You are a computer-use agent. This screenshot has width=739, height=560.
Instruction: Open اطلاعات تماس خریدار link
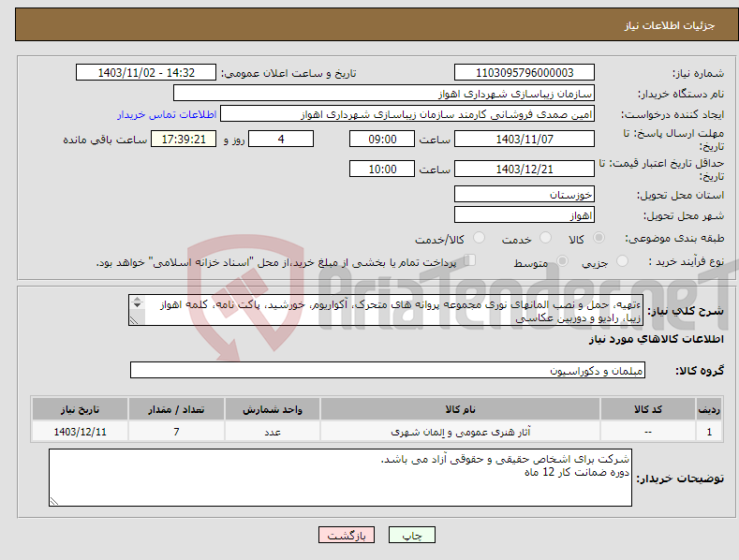[x=167, y=114]
